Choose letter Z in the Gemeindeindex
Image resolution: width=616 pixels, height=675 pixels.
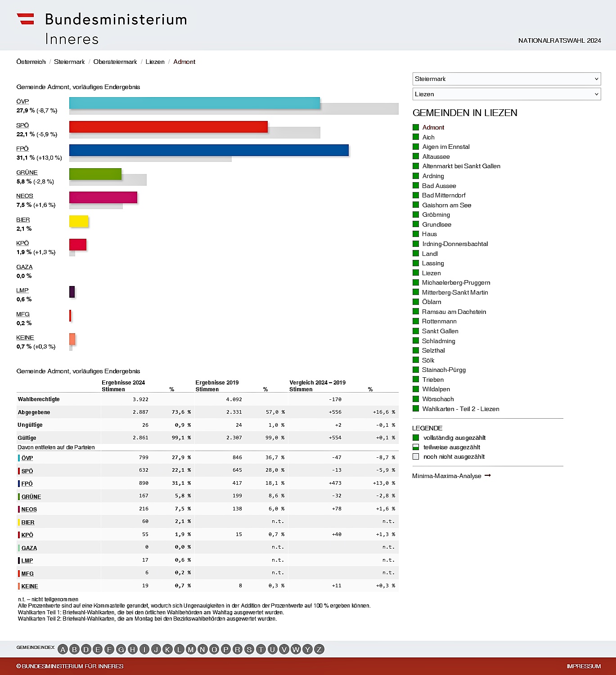(x=319, y=649)
